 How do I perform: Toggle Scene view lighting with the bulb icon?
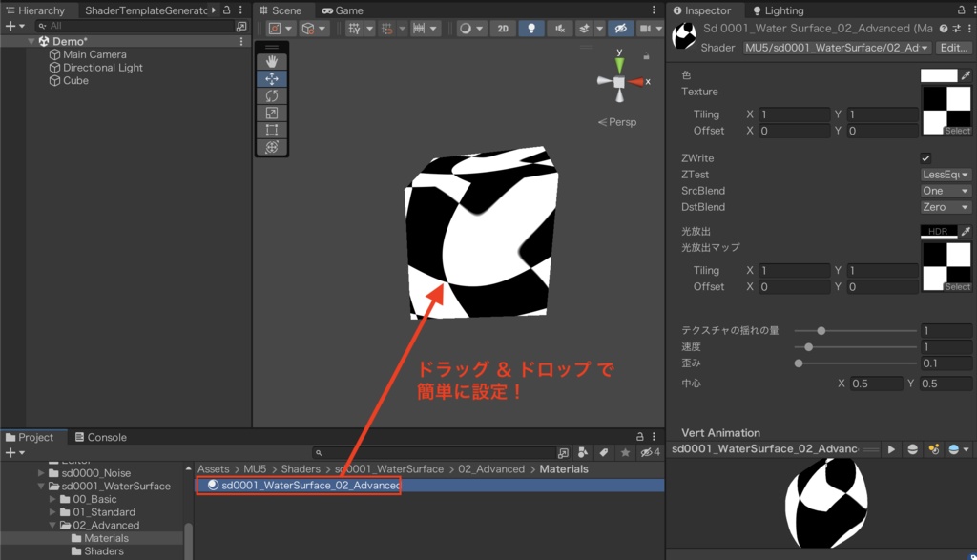coord(530,29)
